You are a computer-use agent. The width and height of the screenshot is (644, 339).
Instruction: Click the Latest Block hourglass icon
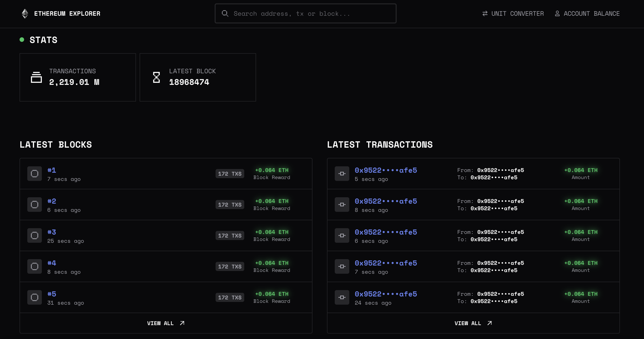[156, 77]
